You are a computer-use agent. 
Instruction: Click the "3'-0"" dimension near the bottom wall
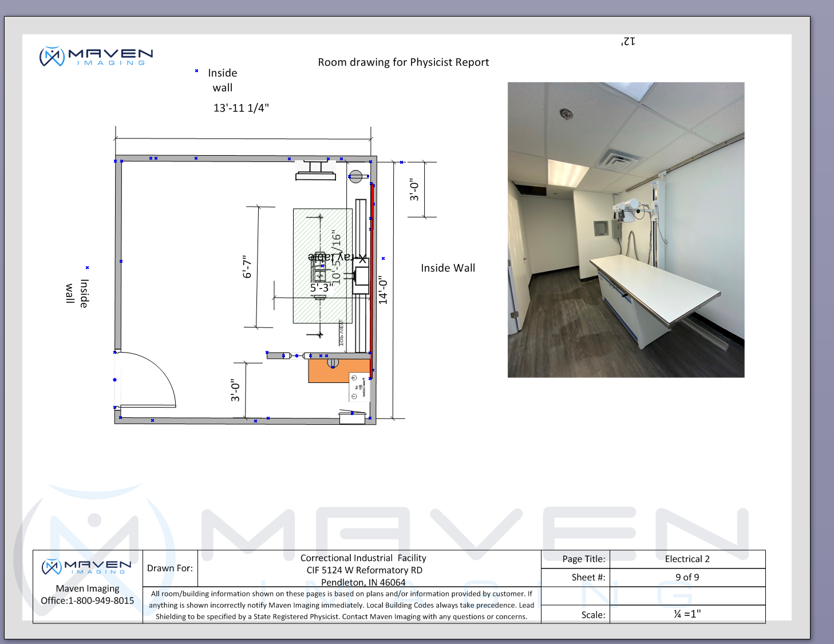[235, 390]
